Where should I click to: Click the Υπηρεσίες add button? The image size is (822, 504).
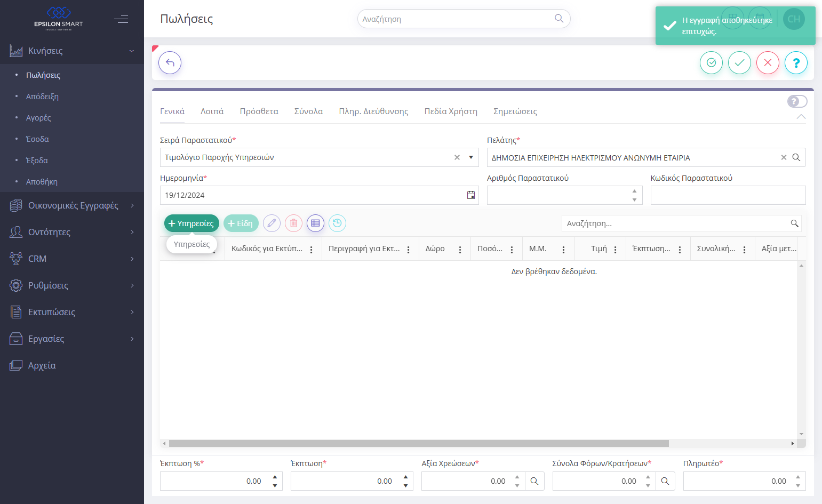point(191,223)
